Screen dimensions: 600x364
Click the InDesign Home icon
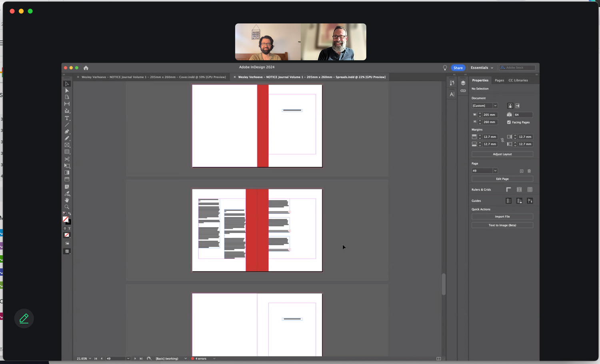pyautogui.click(x=86, y=68)
